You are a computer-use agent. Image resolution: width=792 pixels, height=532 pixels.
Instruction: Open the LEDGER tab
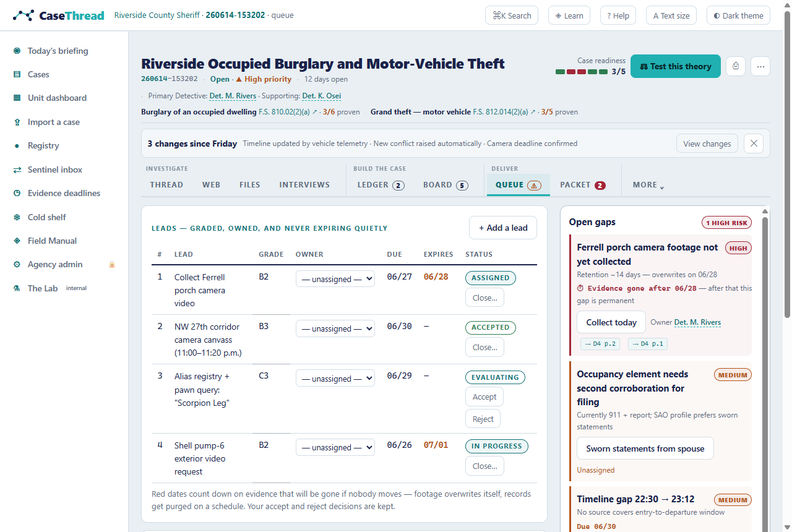pyautogui.click(x=381, y=185)
